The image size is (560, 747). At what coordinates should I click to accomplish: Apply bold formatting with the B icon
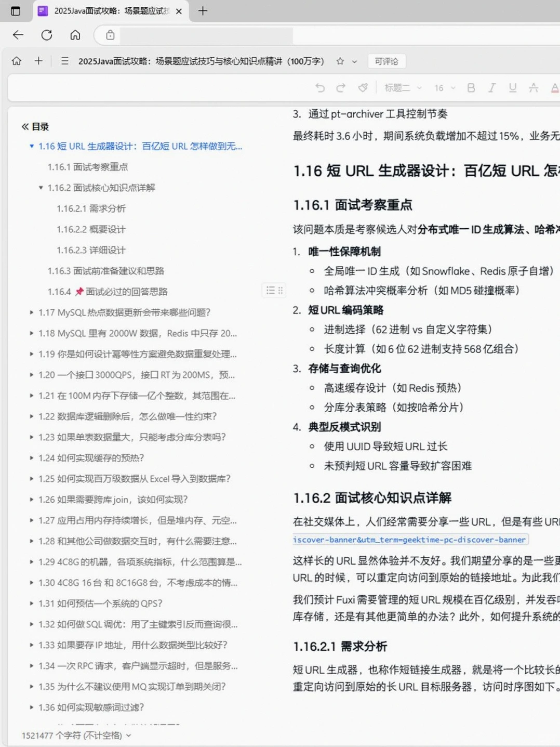(x=471, y=88)
